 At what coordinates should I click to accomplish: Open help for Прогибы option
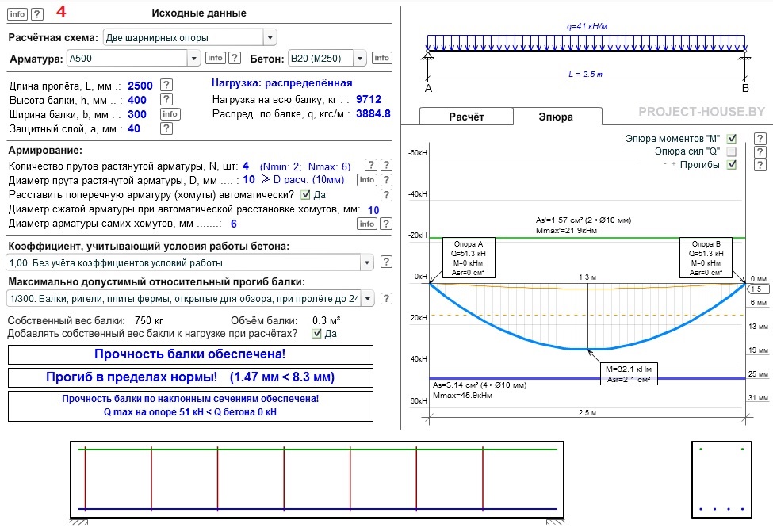760,165
